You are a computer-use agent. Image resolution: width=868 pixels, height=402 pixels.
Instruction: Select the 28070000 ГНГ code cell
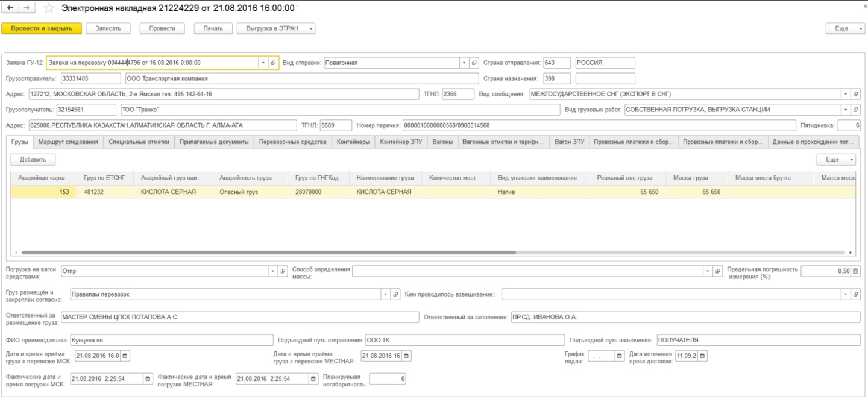click(x=319, y=192)
